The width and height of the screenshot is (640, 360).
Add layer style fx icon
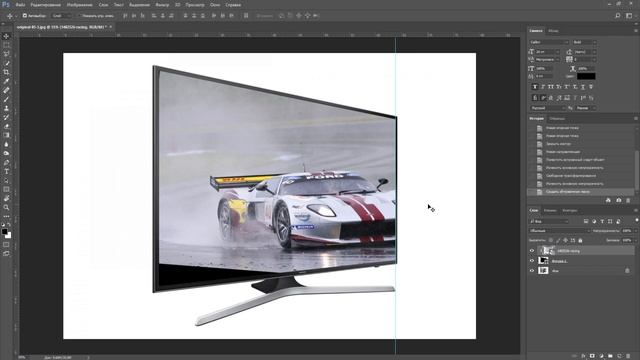583,356
